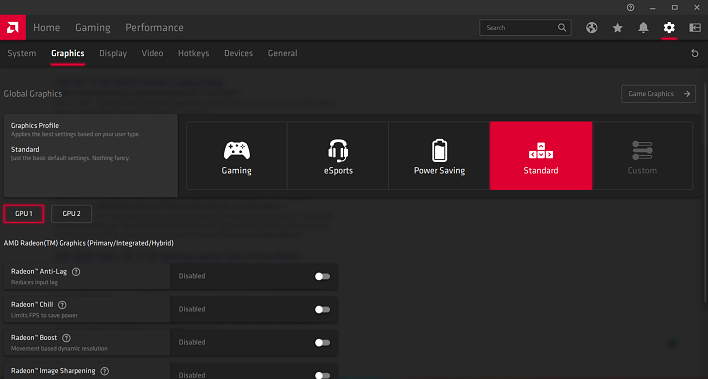This screenshot has width=708, height=379.
Task: Click the AMD logo icon
Action: tap(13, 28)
